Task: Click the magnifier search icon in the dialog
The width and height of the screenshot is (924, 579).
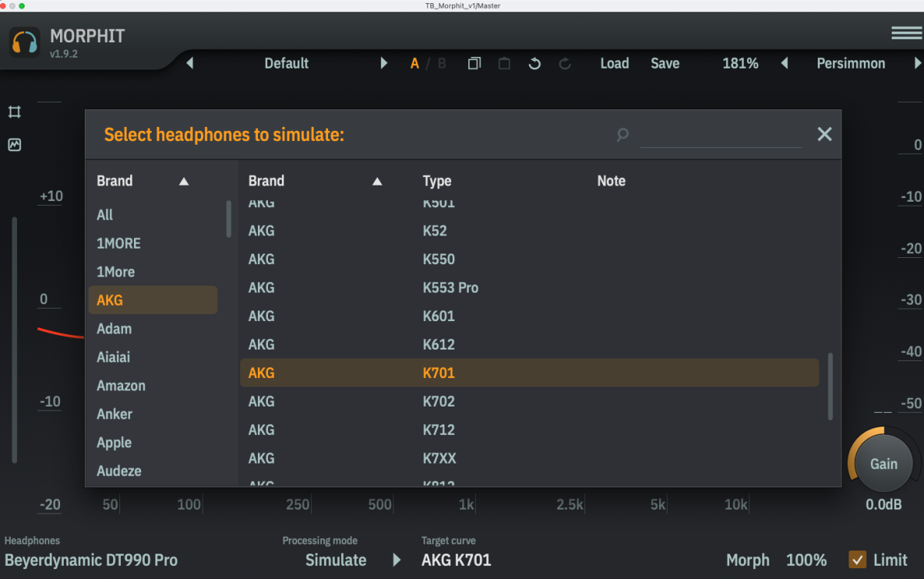Action: [622, 135]
